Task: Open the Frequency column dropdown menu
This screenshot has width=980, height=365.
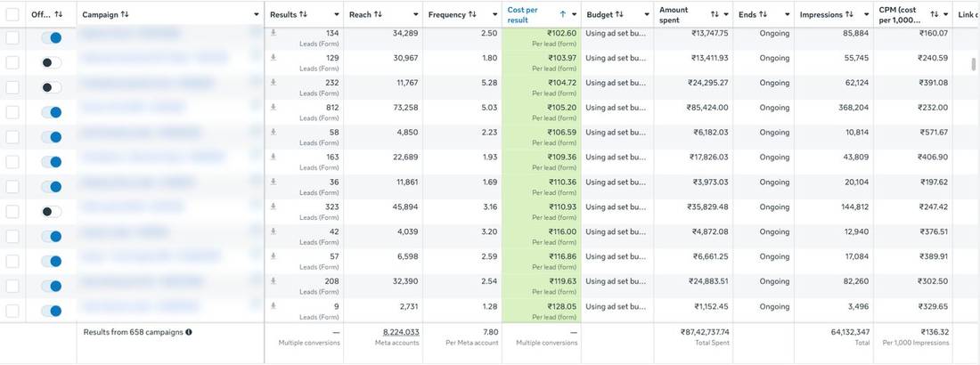Action: pos(494,14)
